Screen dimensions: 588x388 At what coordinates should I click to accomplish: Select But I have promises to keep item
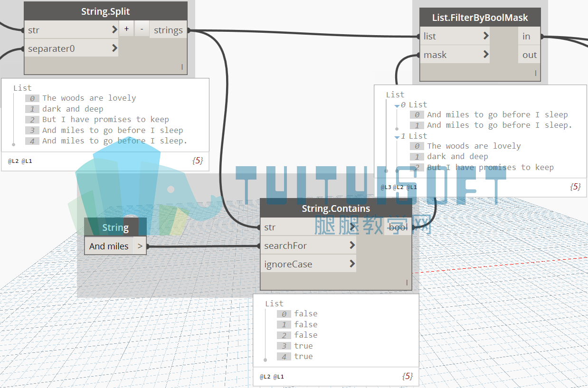[x=105, y=119]
